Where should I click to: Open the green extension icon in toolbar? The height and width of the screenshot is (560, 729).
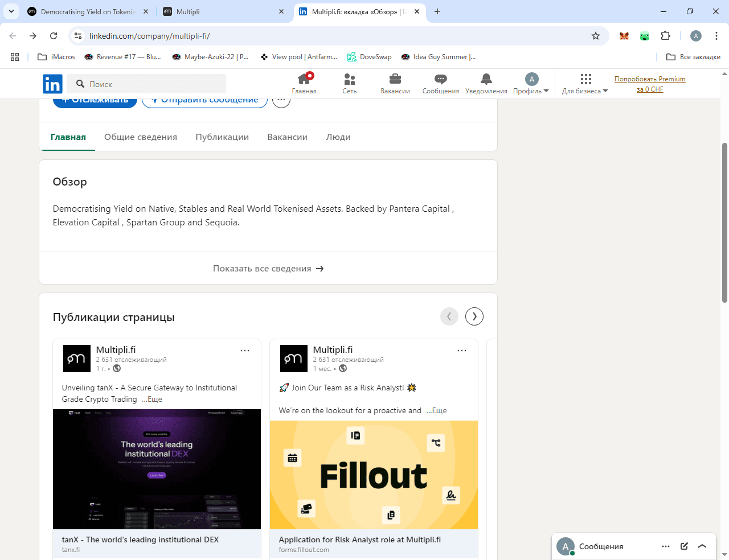tap(645, 36)
